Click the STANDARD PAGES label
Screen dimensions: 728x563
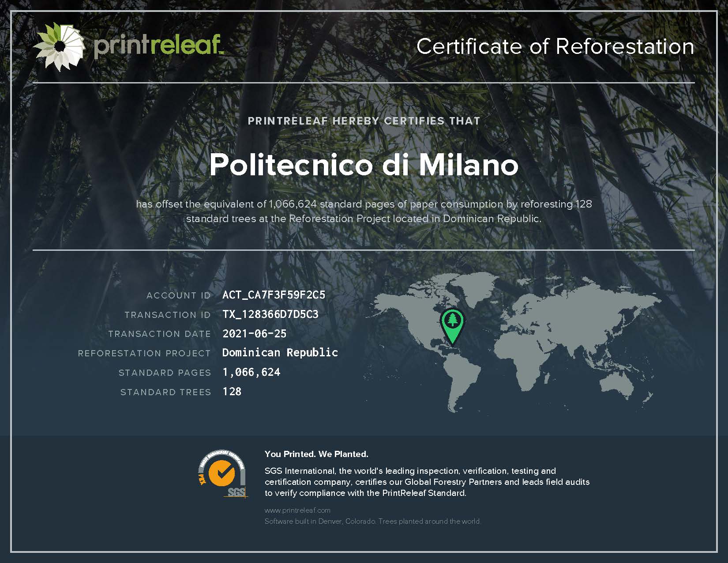click(165, 373)
